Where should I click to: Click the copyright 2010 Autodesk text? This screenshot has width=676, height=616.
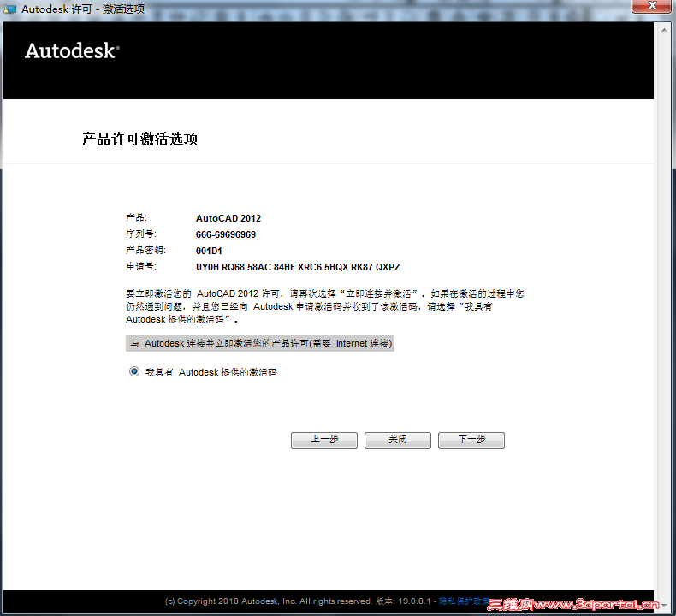268,601
